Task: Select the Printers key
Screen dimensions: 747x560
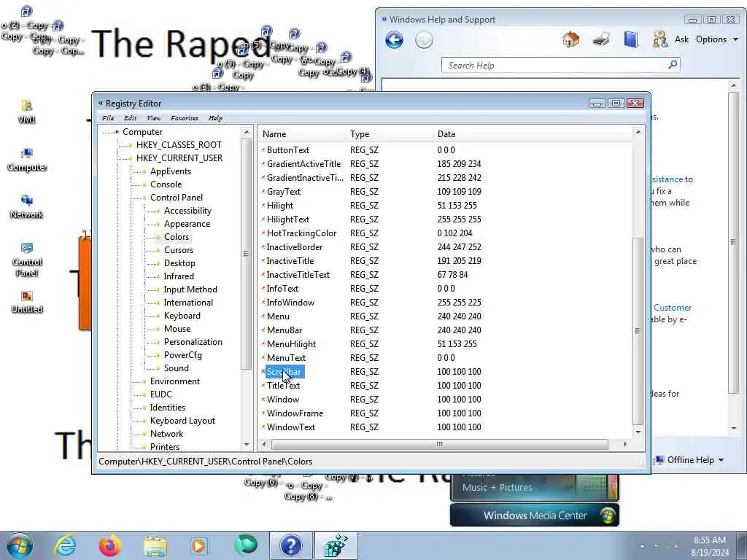Action: (x=164, y=447)
